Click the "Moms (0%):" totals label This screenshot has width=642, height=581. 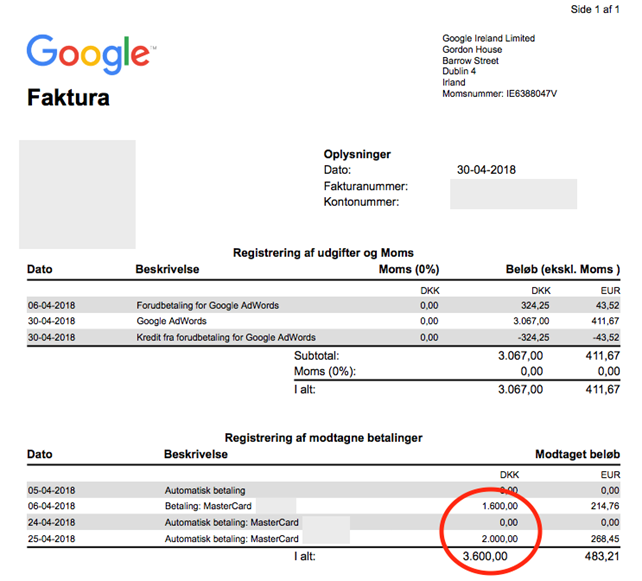pyautogui.click(x=325, y=371)
